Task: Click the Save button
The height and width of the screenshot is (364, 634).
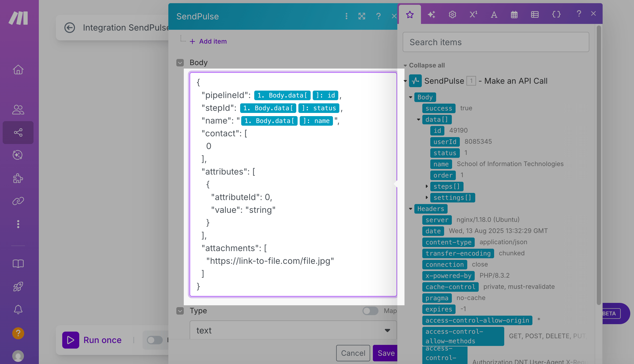Action: tap(386, 353)
